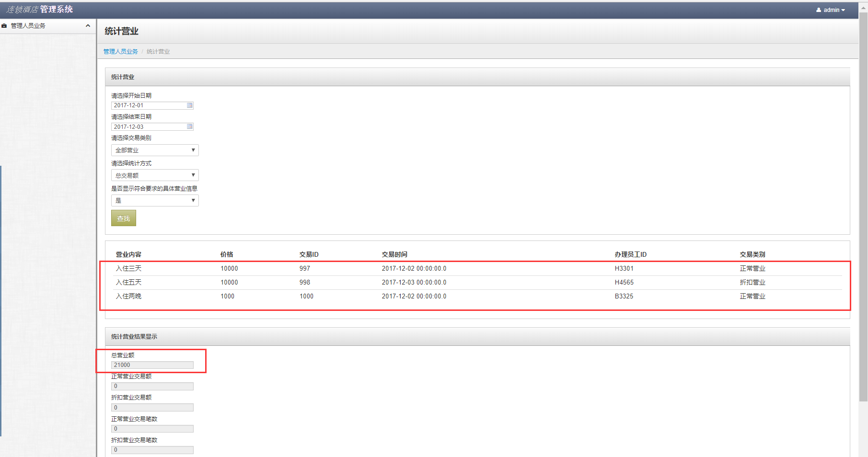Click the admin user icon
Viewport: 868px width, 457px height.
click(x=819, y=10)
